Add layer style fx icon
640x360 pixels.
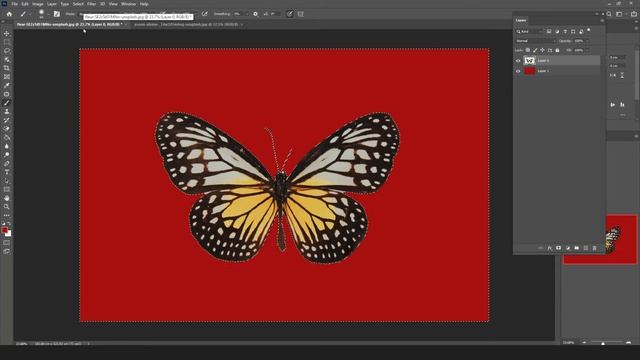click(549, 248)
